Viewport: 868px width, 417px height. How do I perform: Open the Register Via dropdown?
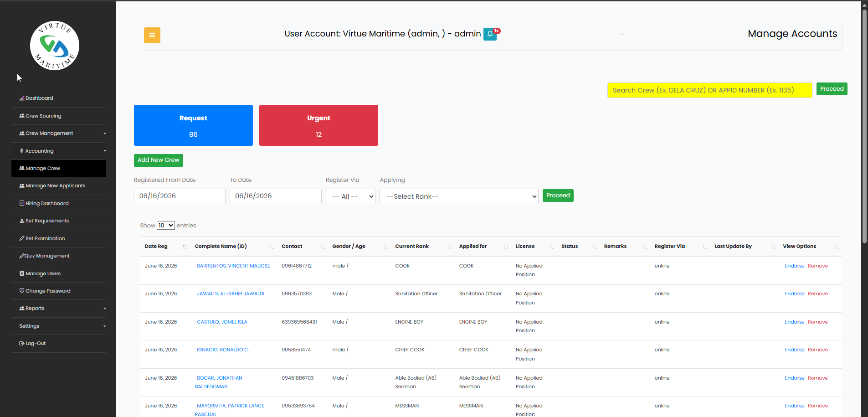[x=350, y=196]
